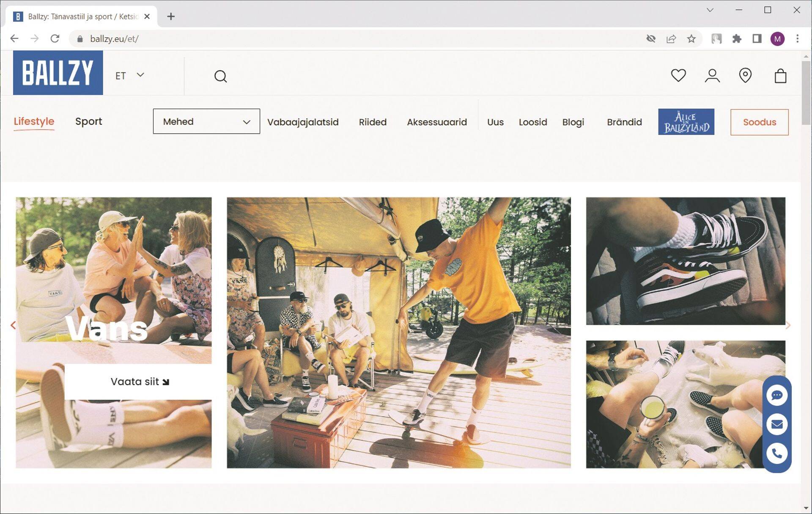Select the Lifestyle tab
This screenshot has width=812, height=514.
pyautogui.click(x=34, y=121)
